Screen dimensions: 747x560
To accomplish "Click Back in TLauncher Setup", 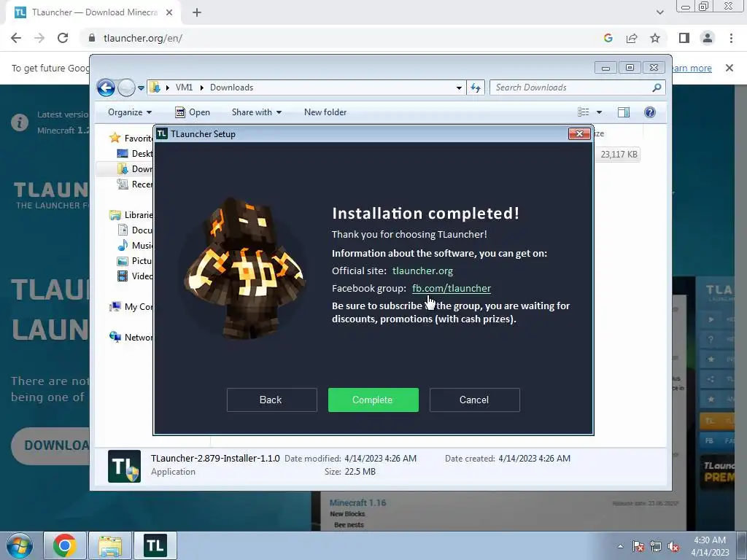I will pos(271,400).
